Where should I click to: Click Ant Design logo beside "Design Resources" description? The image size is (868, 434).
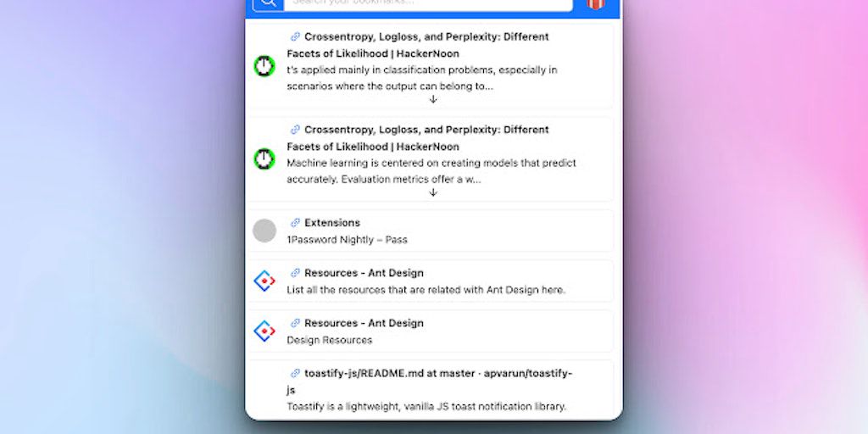point(264,331)
